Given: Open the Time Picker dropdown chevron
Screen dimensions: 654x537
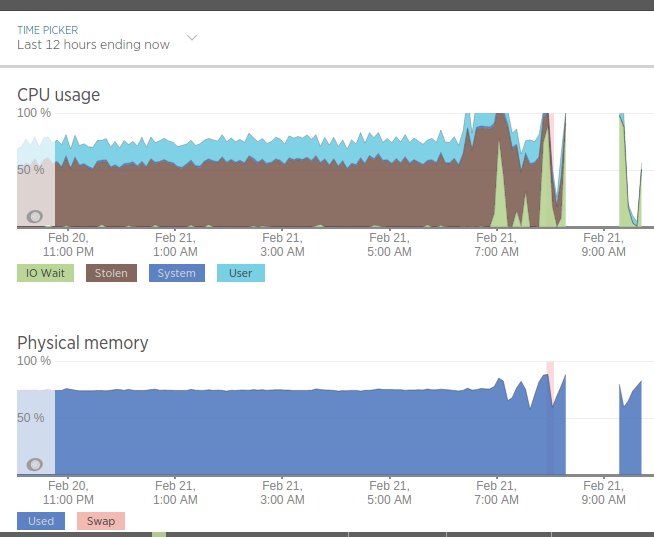Looking at the screenshot, I should pyautogui.click(x=192, y=38).
